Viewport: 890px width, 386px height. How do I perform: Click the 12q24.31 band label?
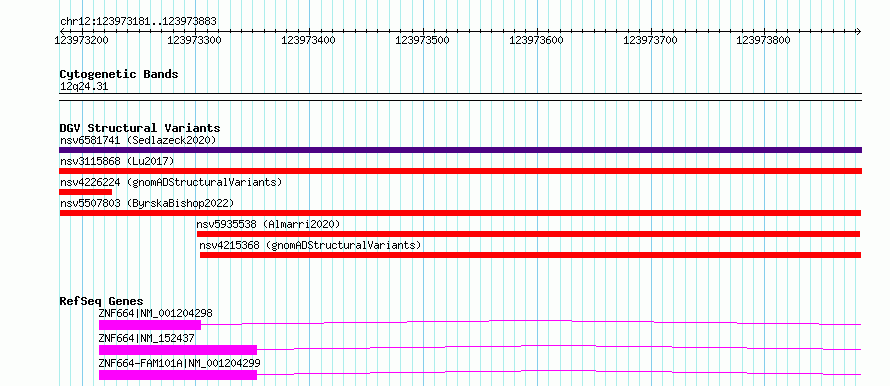(84, 87)
